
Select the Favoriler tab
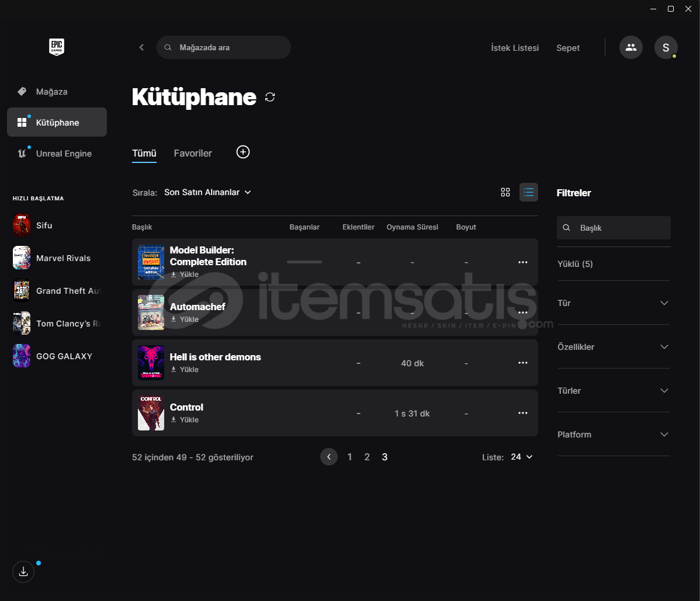point(193,154)
